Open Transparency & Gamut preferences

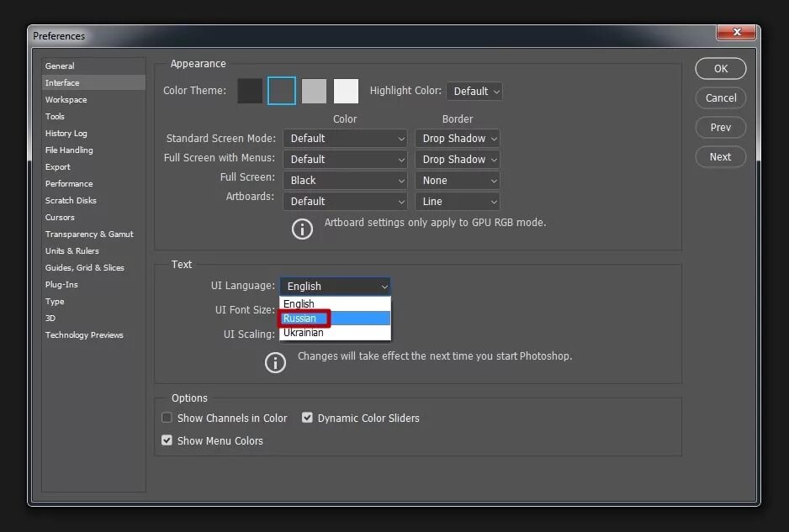point(94,234)
